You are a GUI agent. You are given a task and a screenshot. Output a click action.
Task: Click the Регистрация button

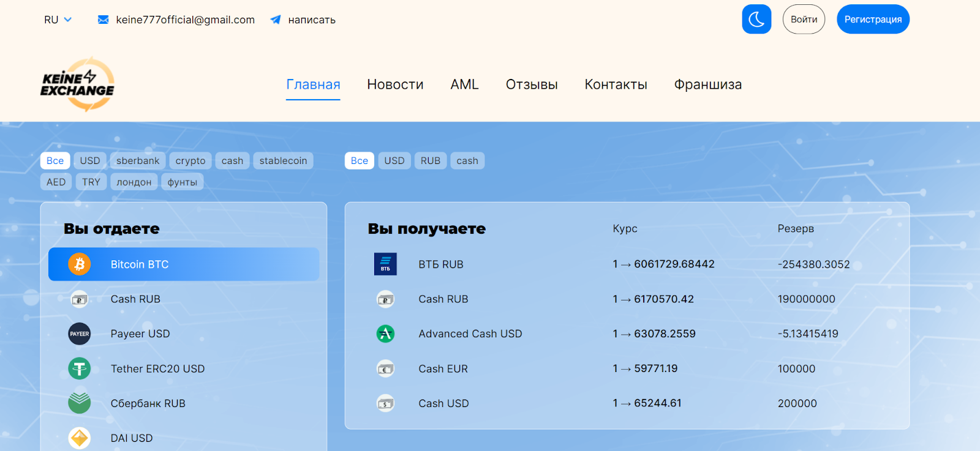[873, 20]
